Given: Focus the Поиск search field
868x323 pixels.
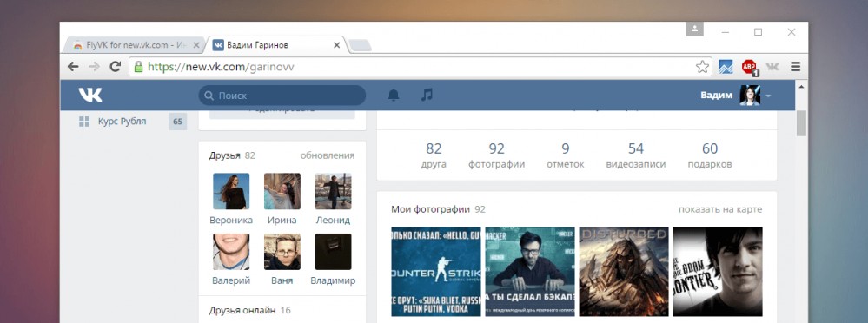Looking at the screenshot, I should click(x=282, y=96).
